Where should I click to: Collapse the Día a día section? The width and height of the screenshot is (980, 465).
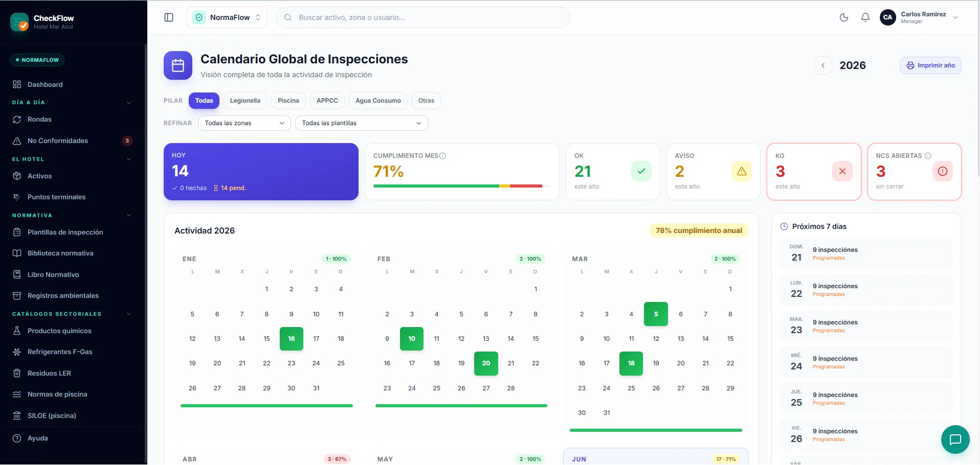129,102
